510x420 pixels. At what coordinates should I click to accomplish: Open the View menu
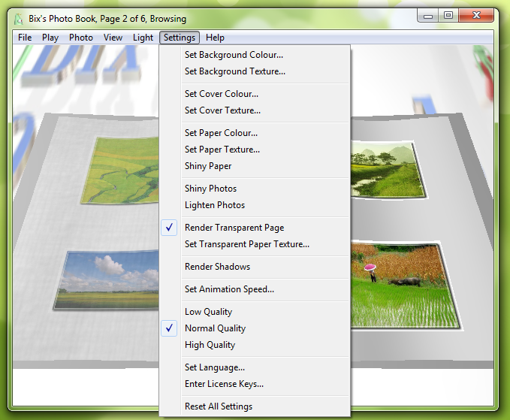pyautogui.click(x=113, y=38)
